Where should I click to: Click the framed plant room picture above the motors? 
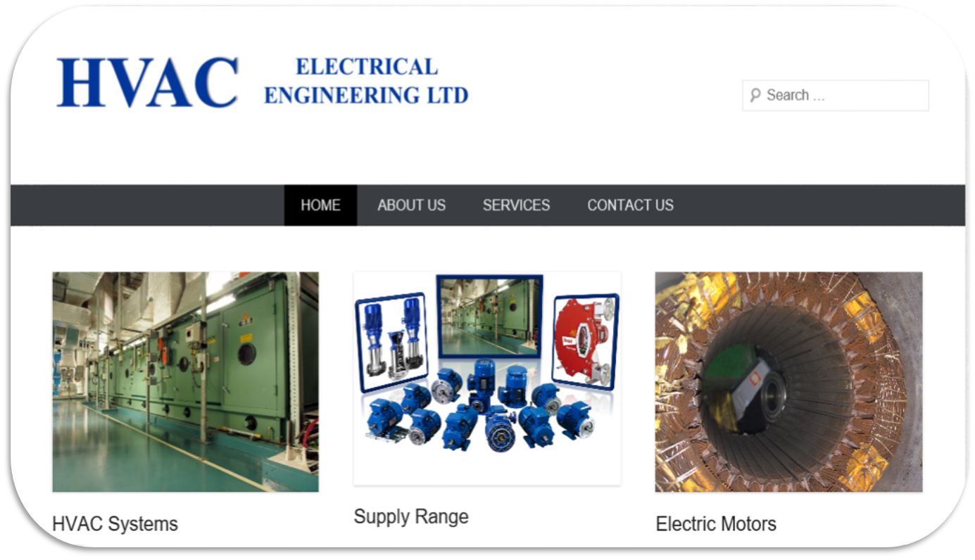point(489,316)
